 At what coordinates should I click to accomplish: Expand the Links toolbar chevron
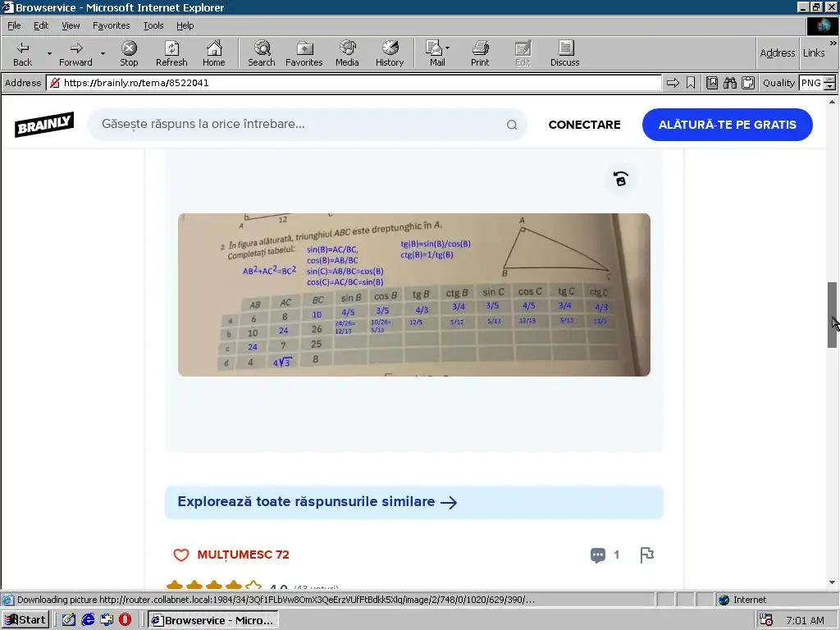[x=833, y=43]
